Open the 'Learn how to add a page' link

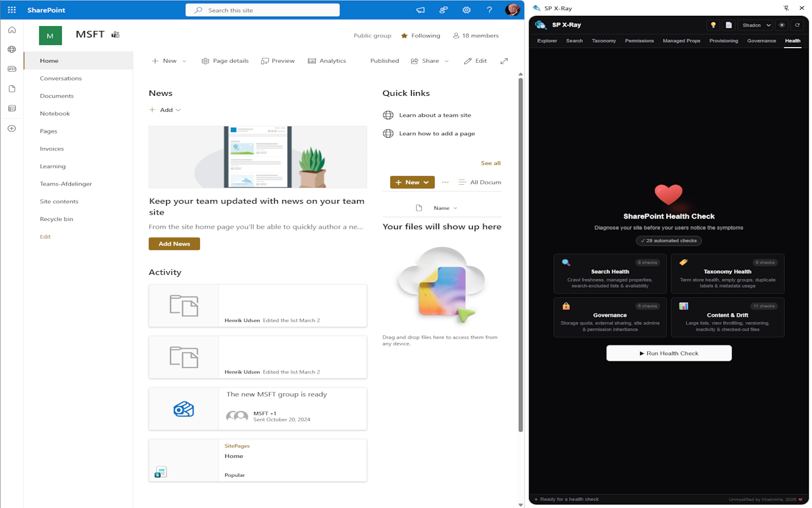(437, 133)
